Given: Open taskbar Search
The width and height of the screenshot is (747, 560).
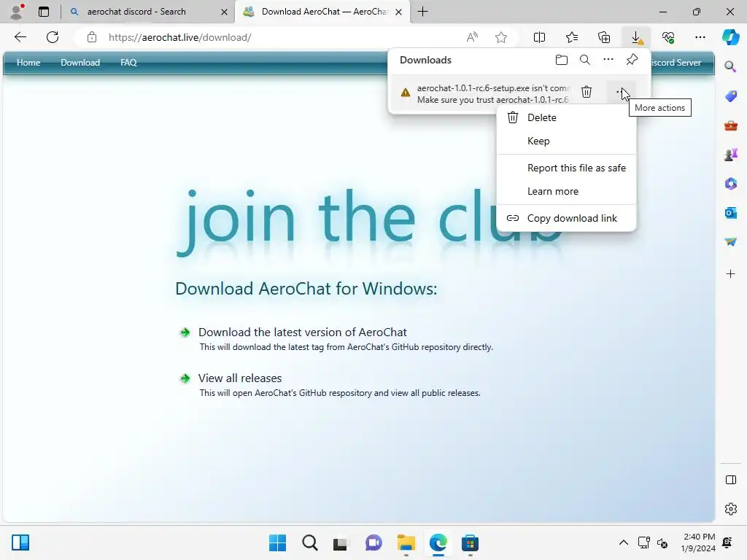Looking at the screenshot, I should pos(309,542).
